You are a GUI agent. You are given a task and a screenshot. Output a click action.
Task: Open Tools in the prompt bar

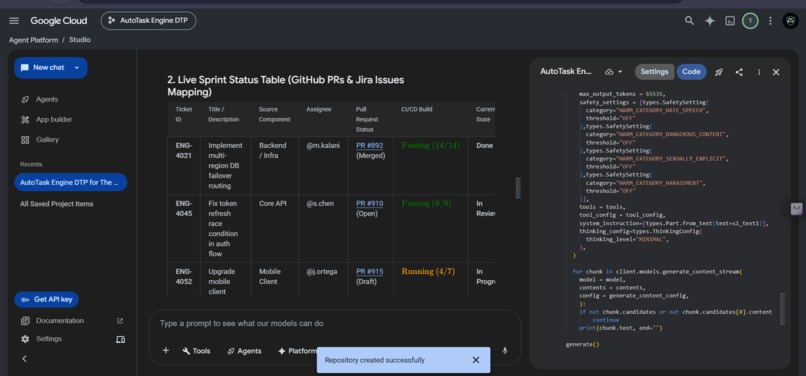point(196,351)
